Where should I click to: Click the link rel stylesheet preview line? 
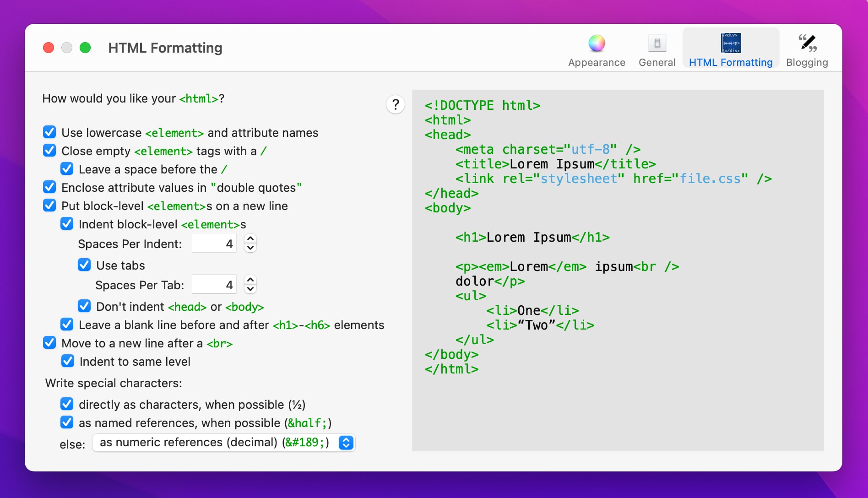(x=613, y=179)
